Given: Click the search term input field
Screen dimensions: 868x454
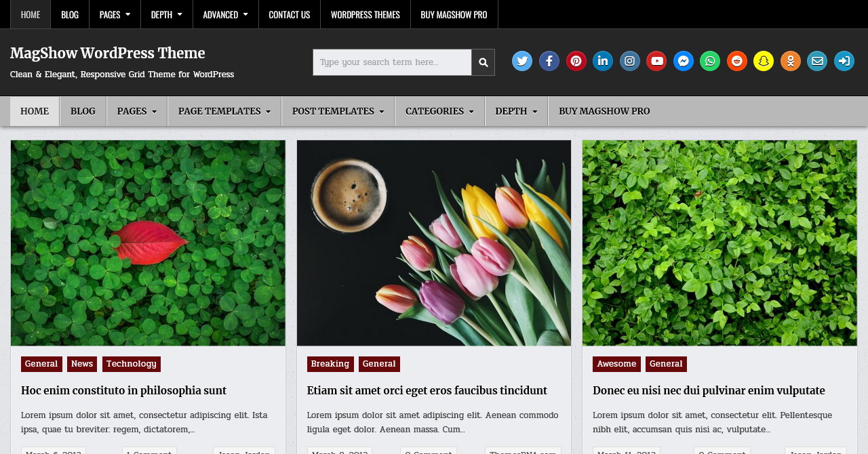Looking at the screenshot, I should [392, 62].
